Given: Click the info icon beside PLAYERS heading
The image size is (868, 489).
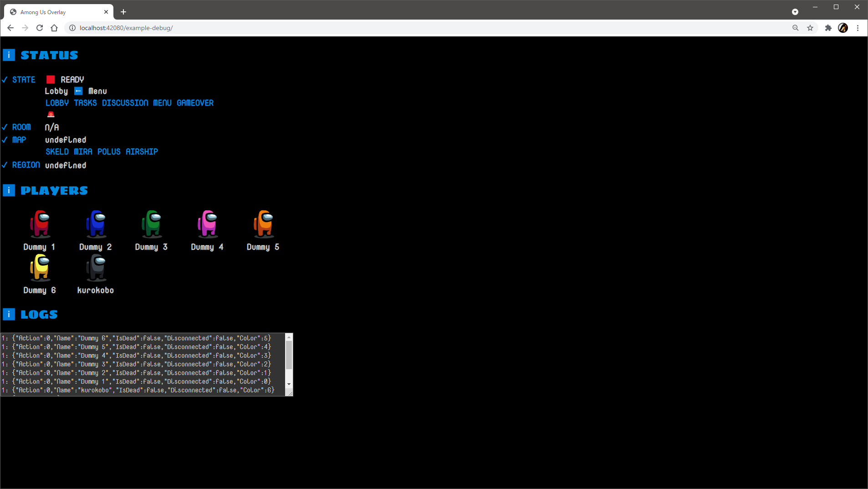Looking at the screenshot, I should click(x=9, y=190).
